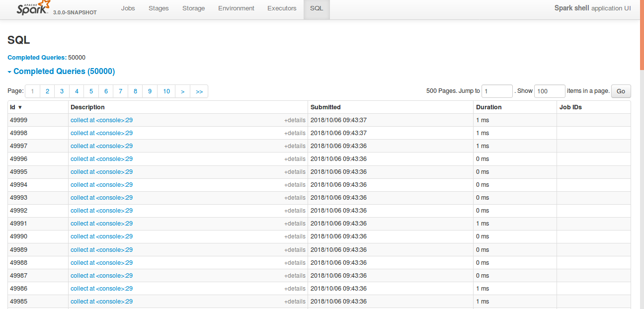Image resolution: width=644 pixels, height=309 pixels.
Task: Open query 49998 collect at <console>:29 link
Action: [101, 133]
